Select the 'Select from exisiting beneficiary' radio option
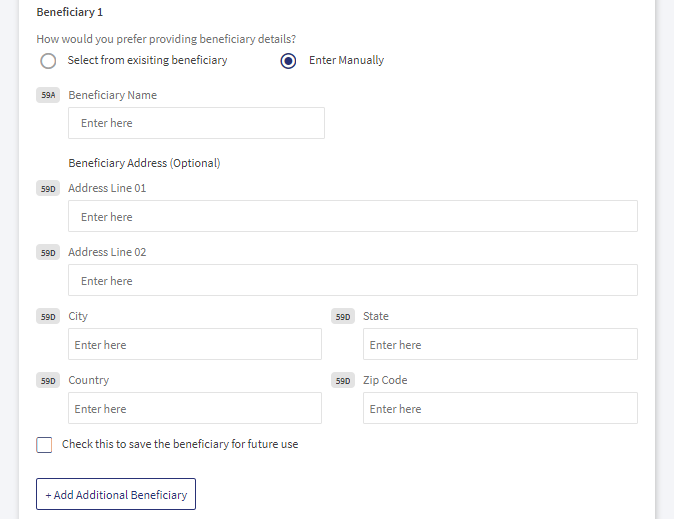The height and width of the screenshot is (519, 674). 48,61
